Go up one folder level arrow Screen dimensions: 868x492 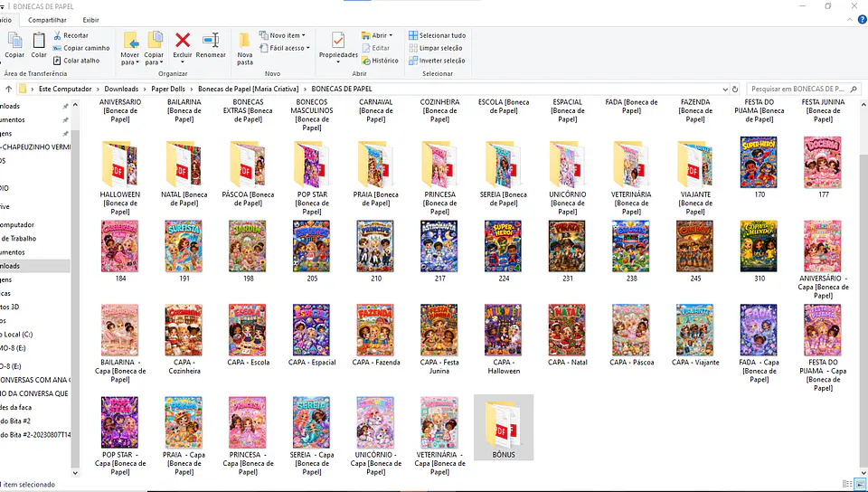pyautogui.click(x=8, y=89)
